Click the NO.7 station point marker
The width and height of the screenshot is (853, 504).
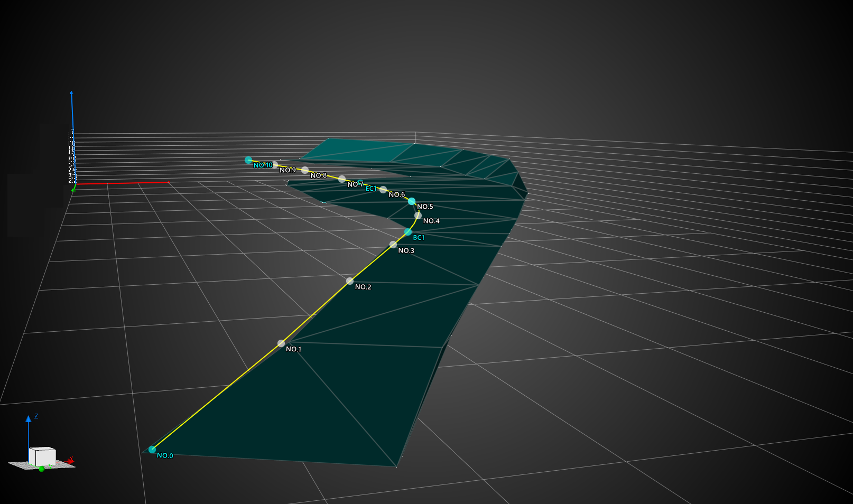tap(342, 179)
